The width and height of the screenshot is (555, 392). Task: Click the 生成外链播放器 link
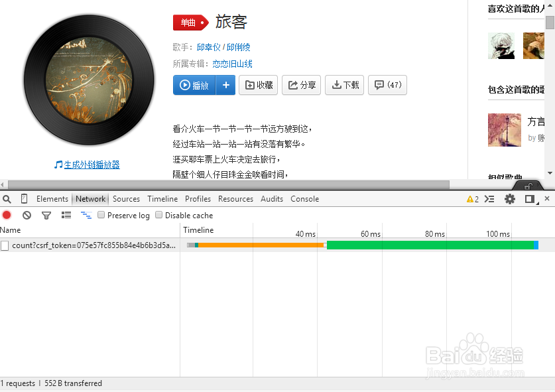point(92,164)
